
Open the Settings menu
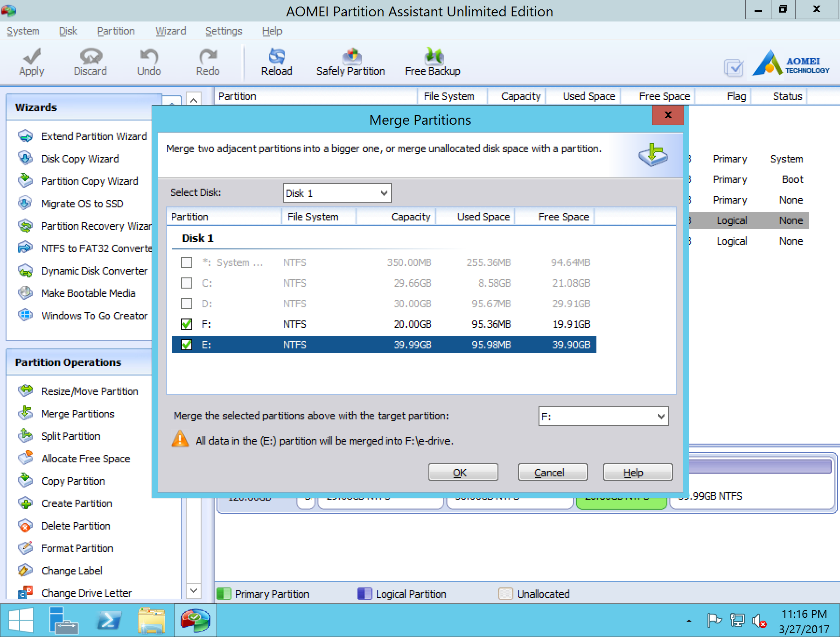(x=224, y=31)
